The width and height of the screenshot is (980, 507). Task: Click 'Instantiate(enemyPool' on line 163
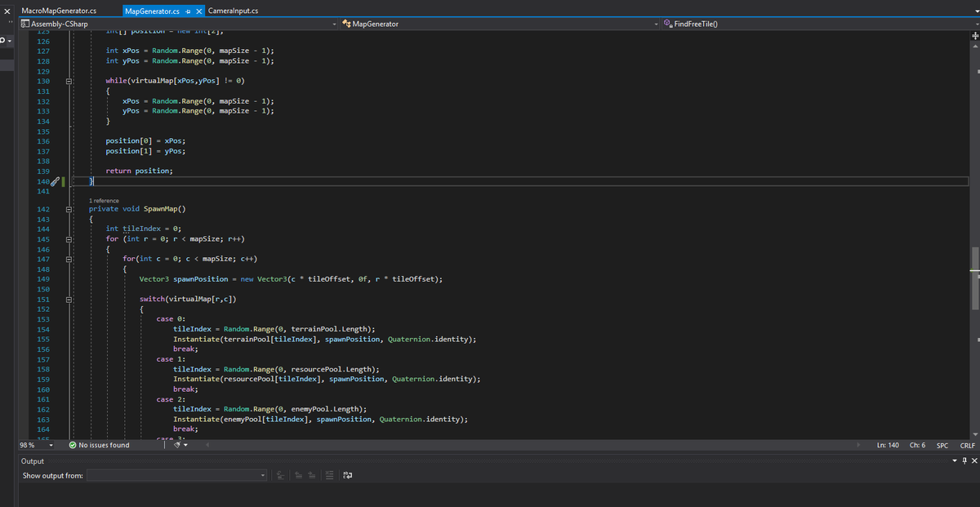[219, 419]
